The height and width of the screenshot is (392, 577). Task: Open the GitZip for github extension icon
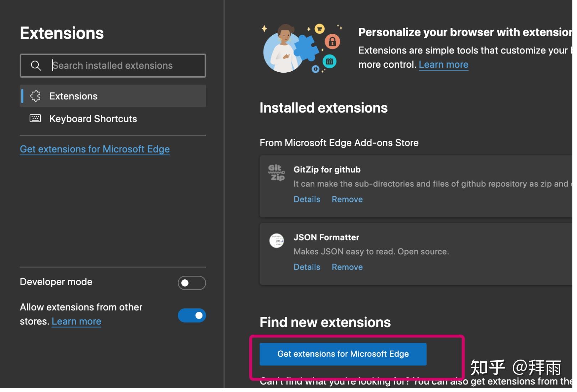click(276, 172)
